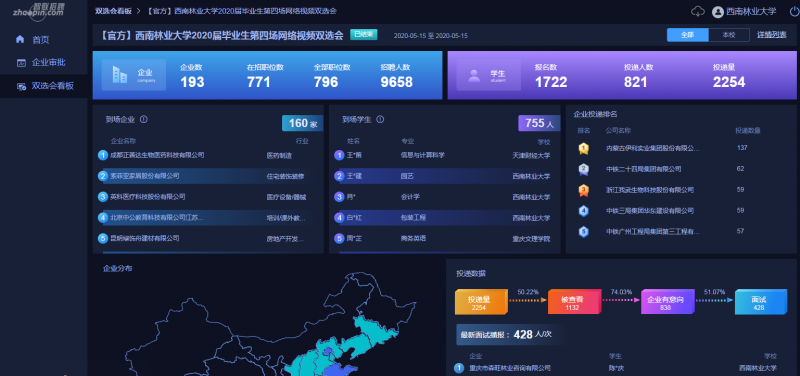Open the 西南林业大学 user avatar icon
The image size is (800, 376).
pos(718,11)
